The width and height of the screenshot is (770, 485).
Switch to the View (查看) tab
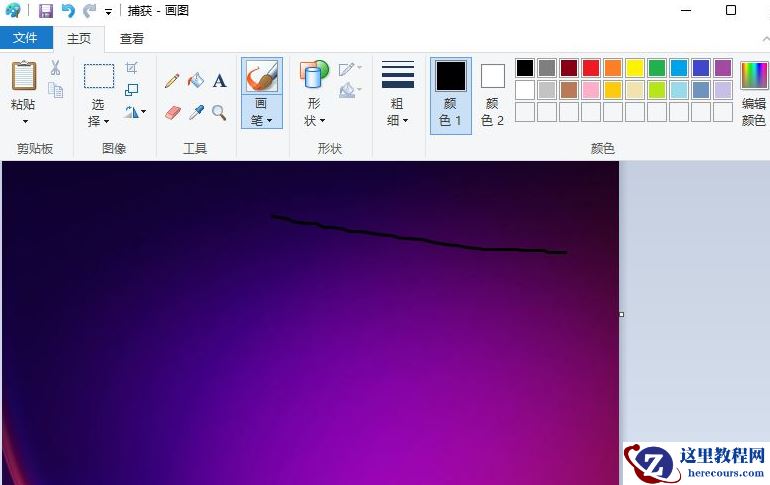132,39
